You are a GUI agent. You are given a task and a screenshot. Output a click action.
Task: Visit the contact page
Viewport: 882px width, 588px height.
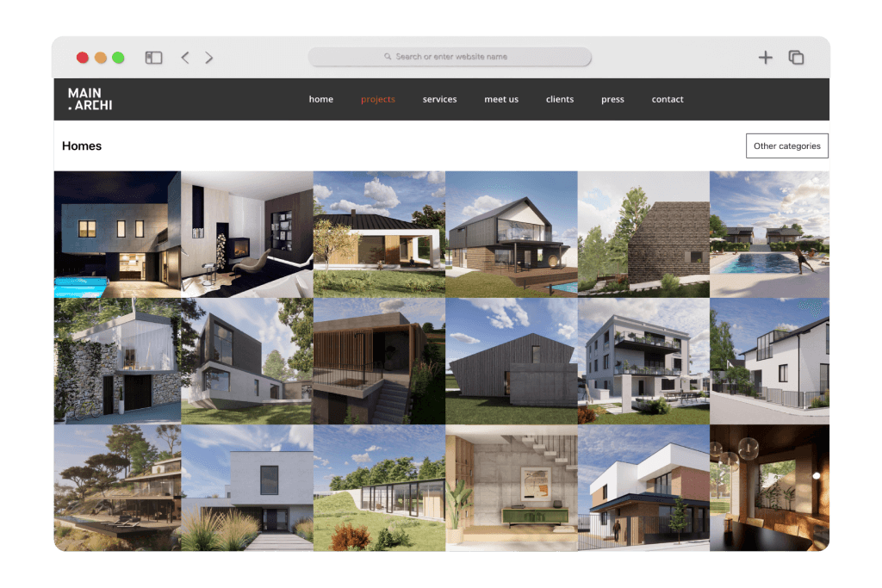click(x=668, y=99)
